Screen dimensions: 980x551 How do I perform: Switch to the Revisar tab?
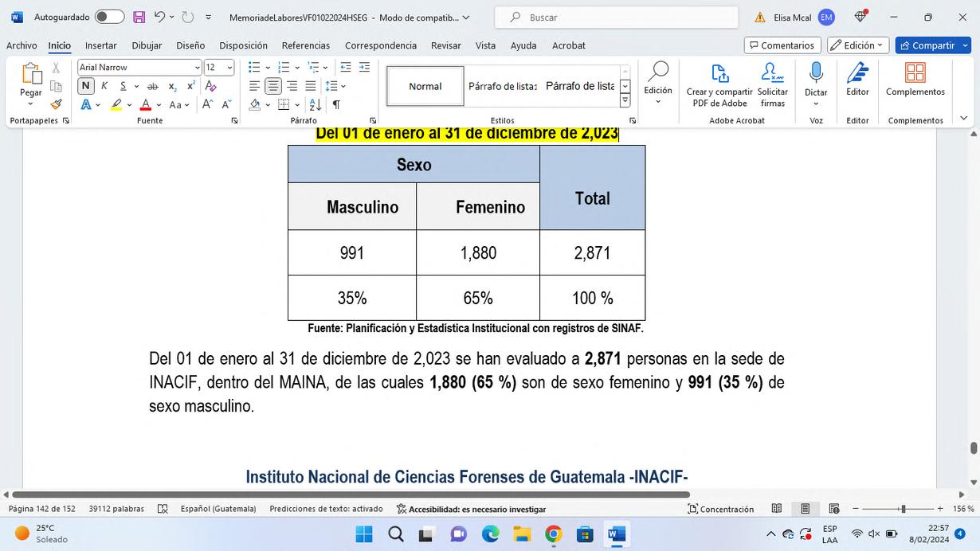pyautogui.click(x=446, y=45)
